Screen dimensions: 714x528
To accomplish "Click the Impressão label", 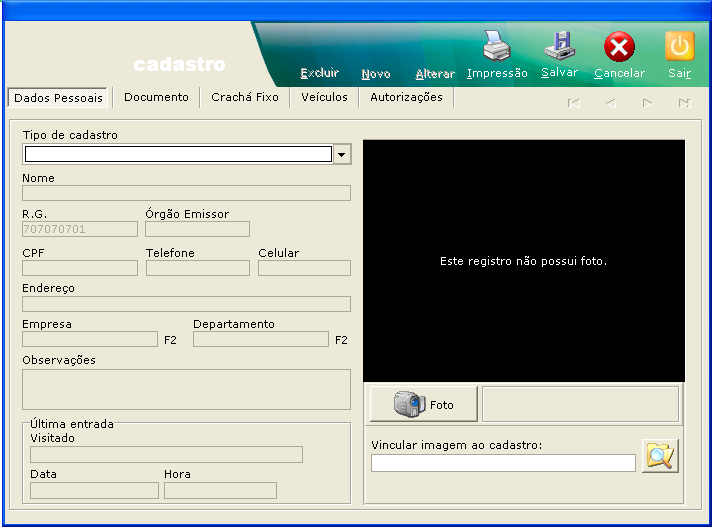I will [497, 73].
